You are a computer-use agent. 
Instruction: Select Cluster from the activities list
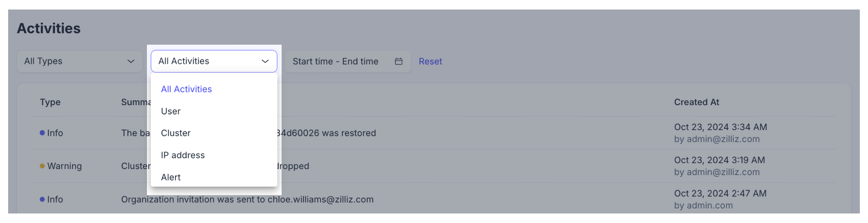(x=176, y=133)
